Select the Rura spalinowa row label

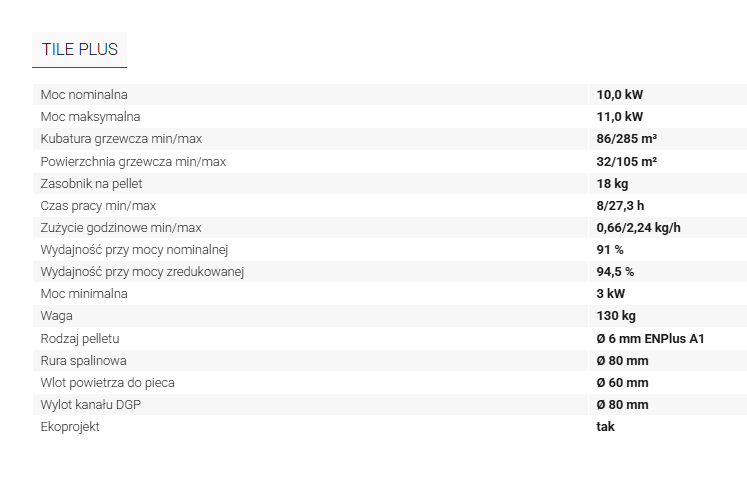pyautogui.click(x=83, y=361)
